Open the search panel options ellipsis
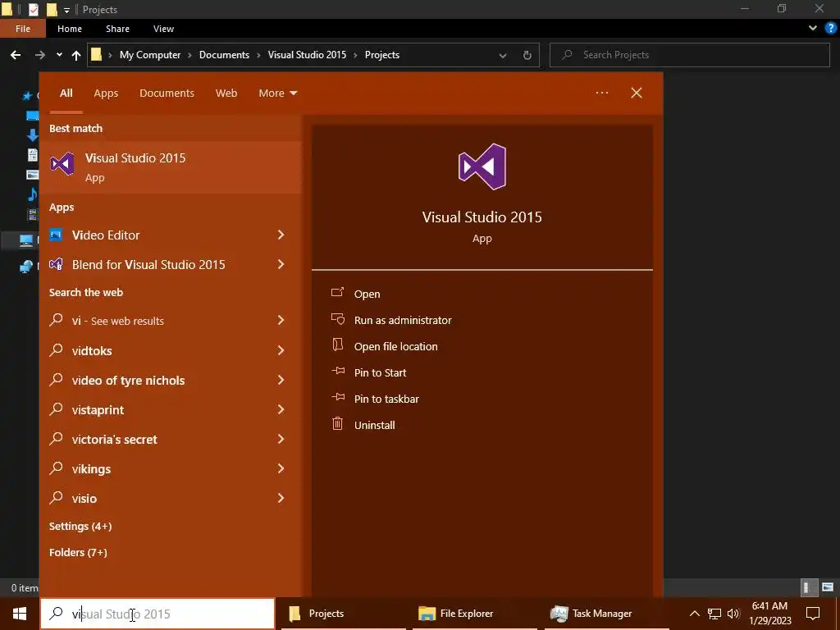The image size is (840, 630). coord(602,93)
